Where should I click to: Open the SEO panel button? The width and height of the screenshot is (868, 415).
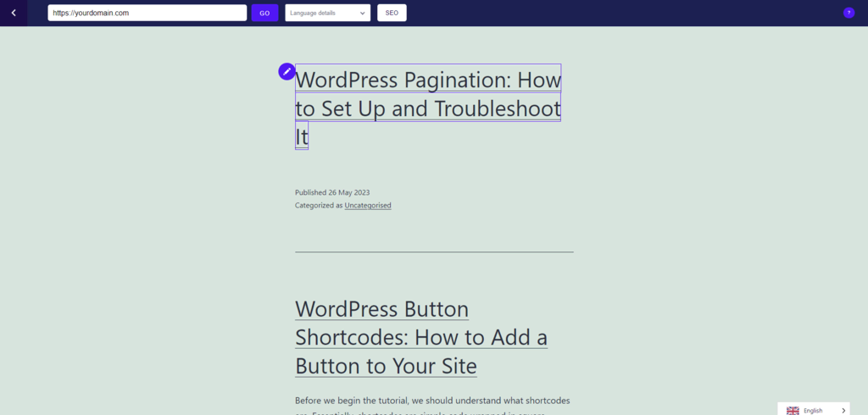pos(392,13)
